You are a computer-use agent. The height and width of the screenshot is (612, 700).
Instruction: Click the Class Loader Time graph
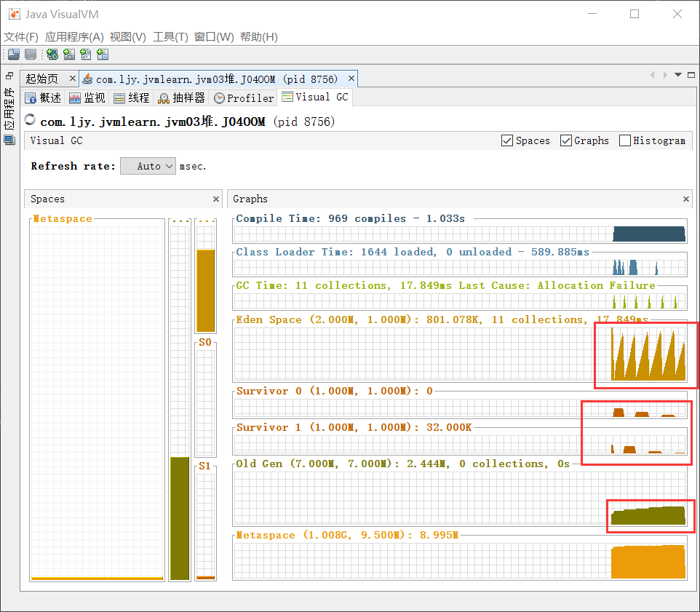point(460,267)
